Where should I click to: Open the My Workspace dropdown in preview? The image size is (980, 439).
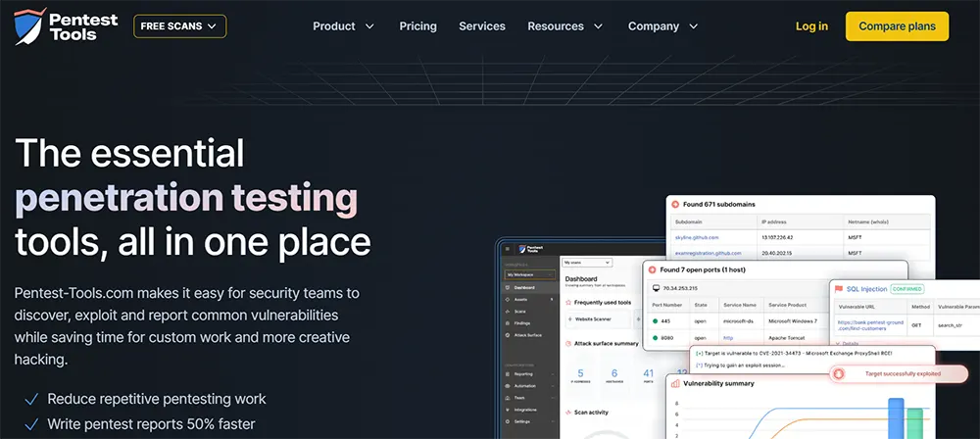[x=530, y=274]
